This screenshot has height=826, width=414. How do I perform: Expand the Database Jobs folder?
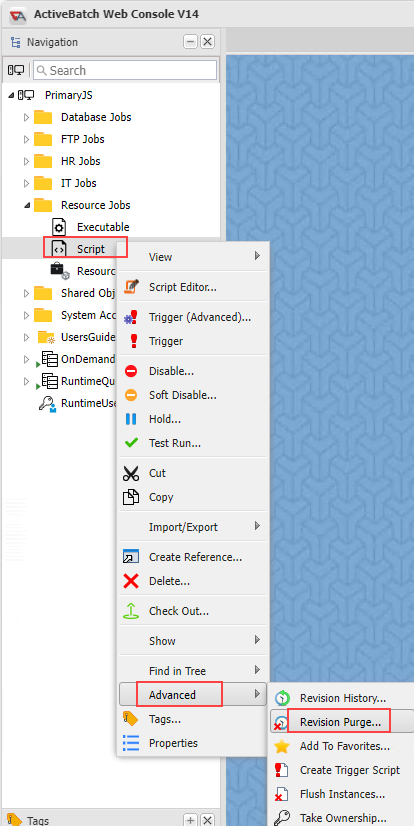click(26, 117)
